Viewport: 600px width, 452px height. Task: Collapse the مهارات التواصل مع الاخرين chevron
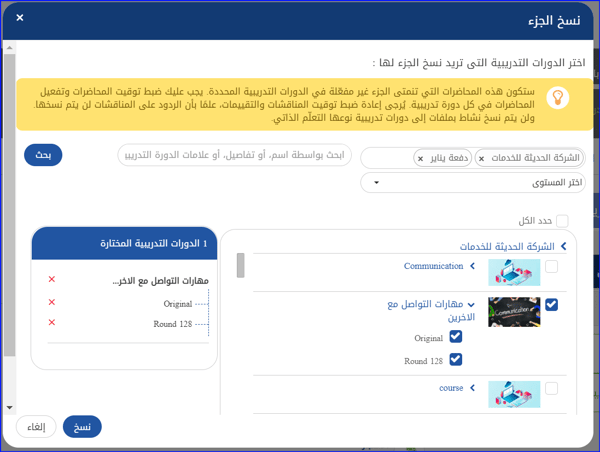[471, 305]
